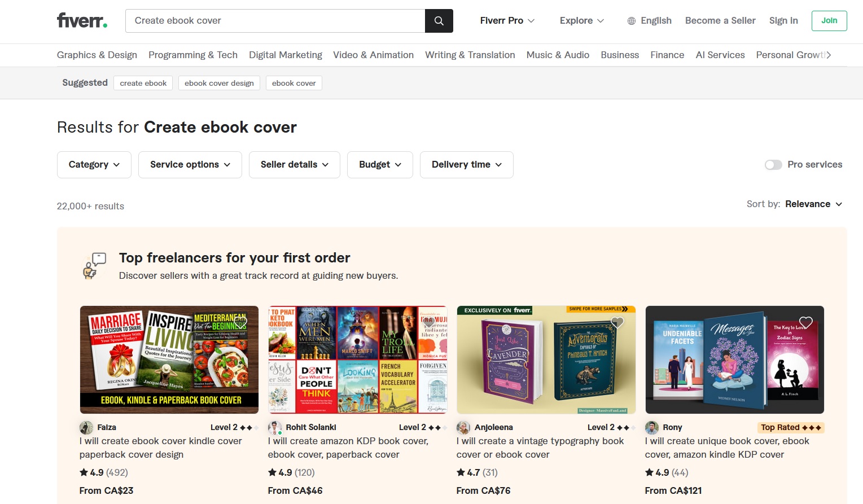
Task: Open Music & Audio category
Action: click(558, 55)
